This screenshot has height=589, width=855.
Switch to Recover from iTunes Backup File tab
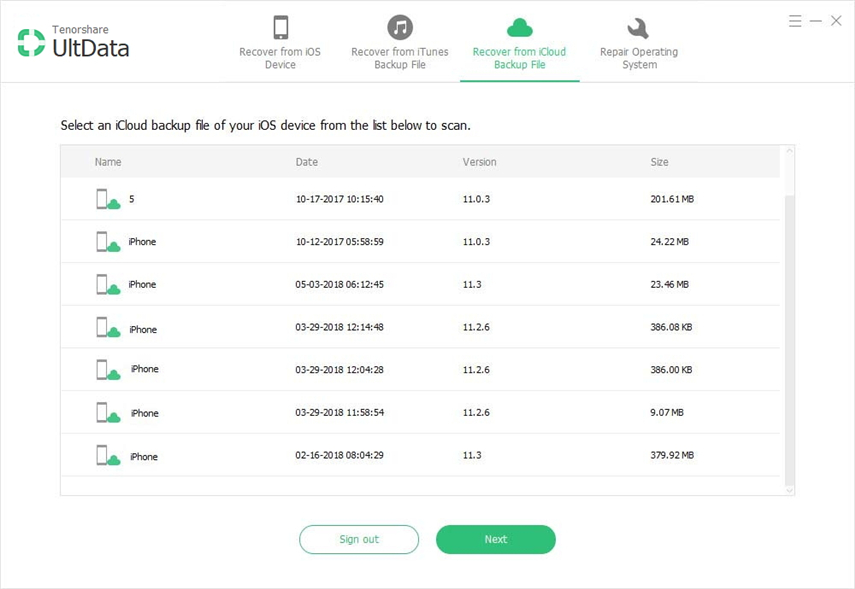coord(400,58)
